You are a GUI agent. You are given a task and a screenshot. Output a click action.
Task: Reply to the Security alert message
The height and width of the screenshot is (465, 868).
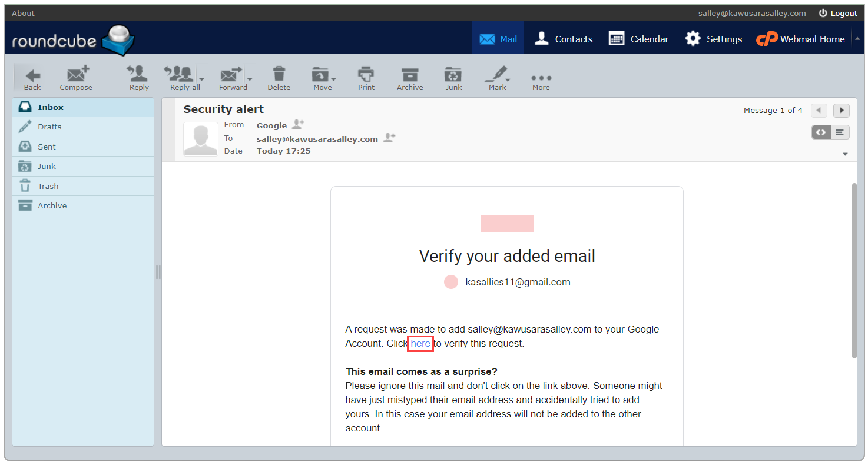(139, 79)
